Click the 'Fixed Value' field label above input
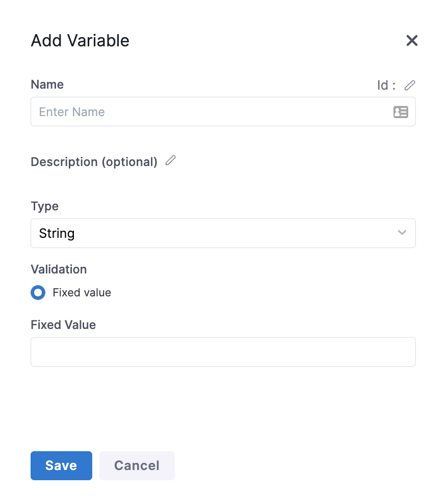The height and width of the screenshot is (496, 448). click(63, 325)
